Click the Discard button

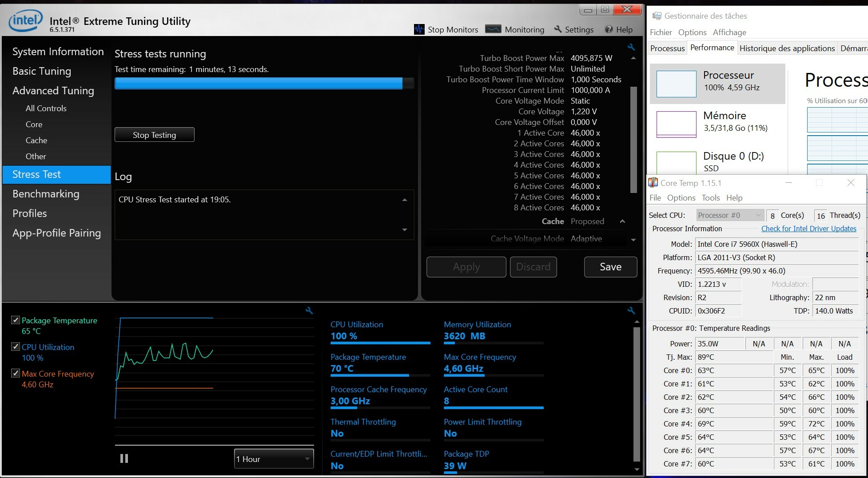click(x=534, y=267)
